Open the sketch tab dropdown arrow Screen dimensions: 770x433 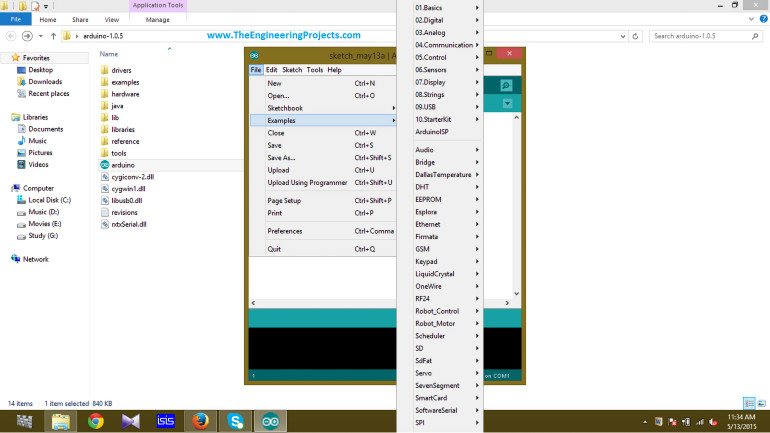point(508,104)
